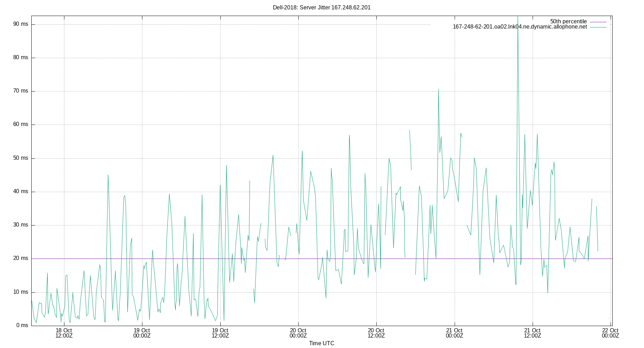The width and height of the screenshot is (644, 348).
Task: Click the '21 Oct 12:00Z' x-axis label
Action: pyautogui.click(x=533, y=333)
